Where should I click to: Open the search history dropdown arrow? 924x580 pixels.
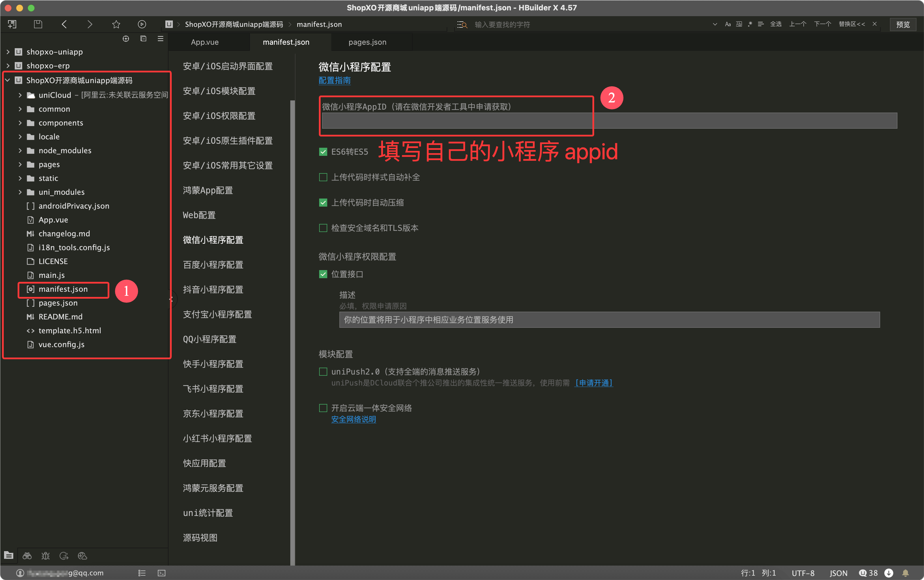pyautogui.click(x=715, y=24)
